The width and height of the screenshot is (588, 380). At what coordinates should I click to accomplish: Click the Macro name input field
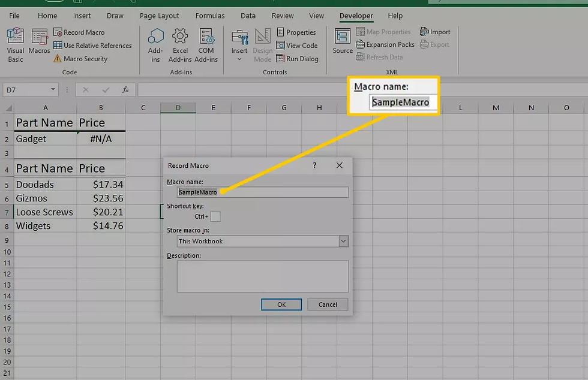click(263, 192)
